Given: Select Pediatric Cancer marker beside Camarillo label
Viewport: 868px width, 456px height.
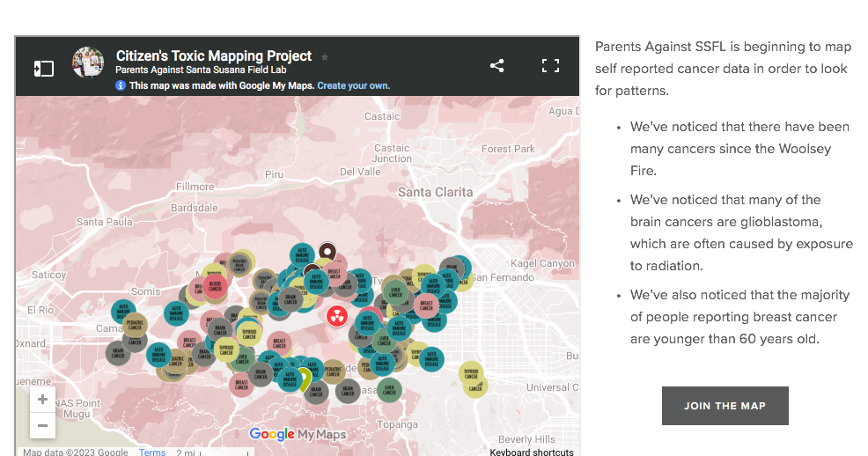Looking at the screenshot, I should (x=136, y=325).
